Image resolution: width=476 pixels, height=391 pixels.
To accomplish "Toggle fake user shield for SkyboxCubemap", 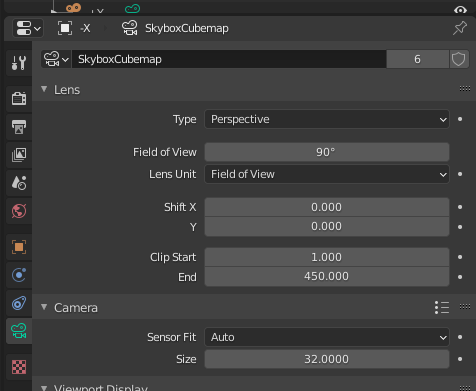I will click(x=458, y=59).
